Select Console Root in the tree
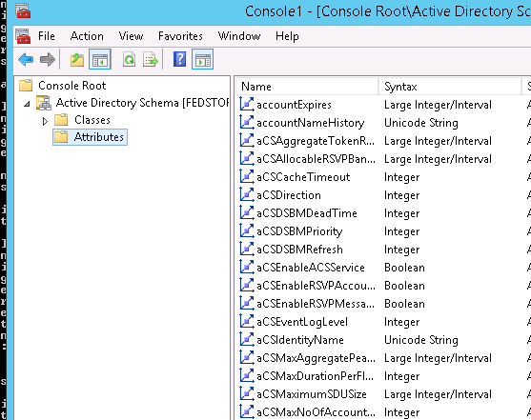 pyautogui.click(x=72, y=86)
